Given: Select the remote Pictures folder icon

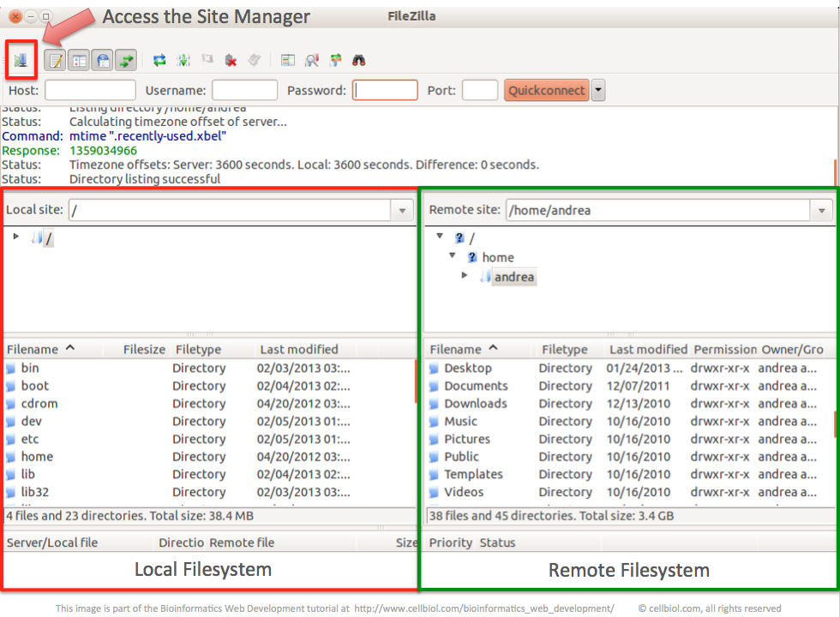Looking at the screenshot, I should point(434,439).
